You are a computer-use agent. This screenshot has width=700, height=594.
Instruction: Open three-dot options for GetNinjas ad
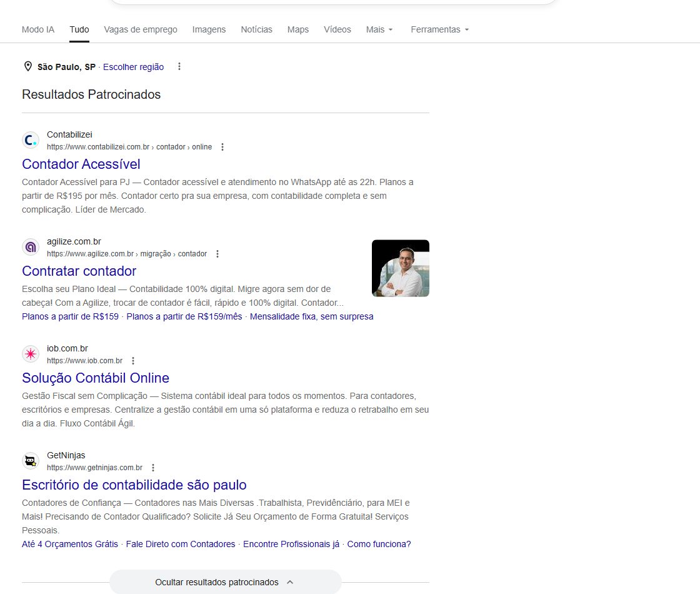(153, 468)
